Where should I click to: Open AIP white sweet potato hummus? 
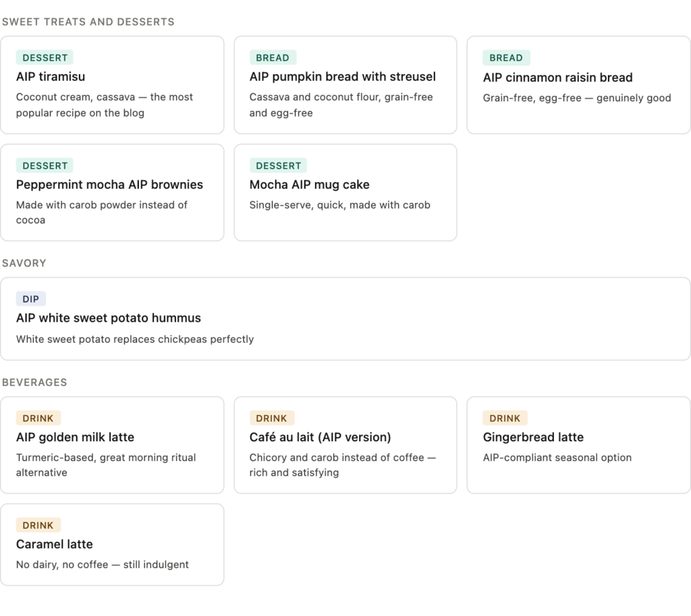click(109, 318)
